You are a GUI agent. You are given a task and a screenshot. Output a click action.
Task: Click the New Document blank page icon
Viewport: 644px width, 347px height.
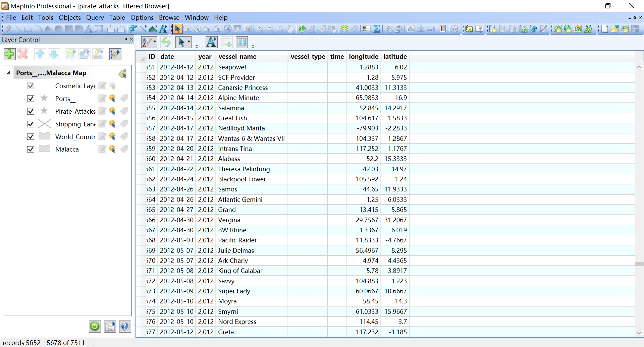pyautogui.click(x=604, y=29)
